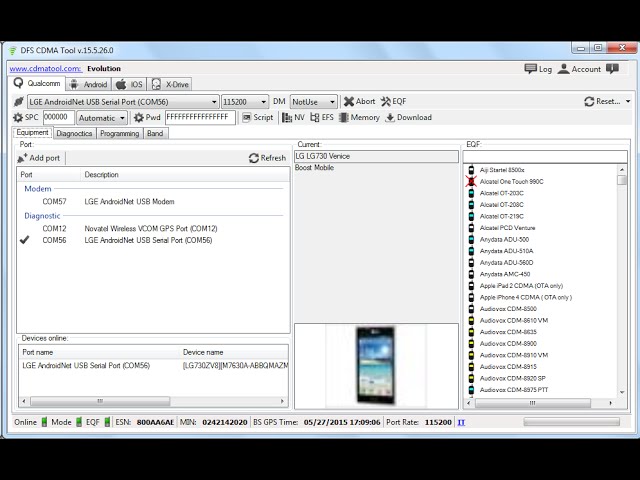Click the Abort button

pyautogui.click(x=359, y=101)
